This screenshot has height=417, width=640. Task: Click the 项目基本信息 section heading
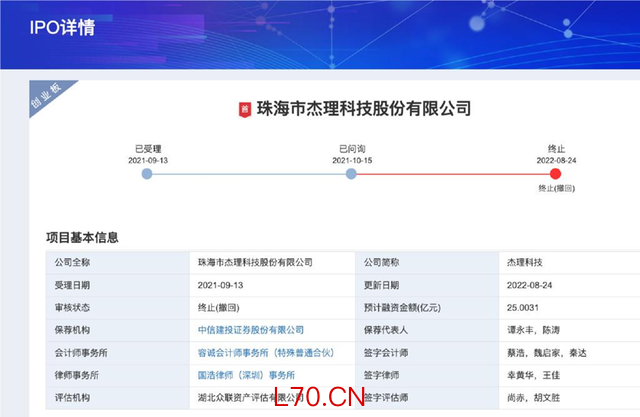82,238
